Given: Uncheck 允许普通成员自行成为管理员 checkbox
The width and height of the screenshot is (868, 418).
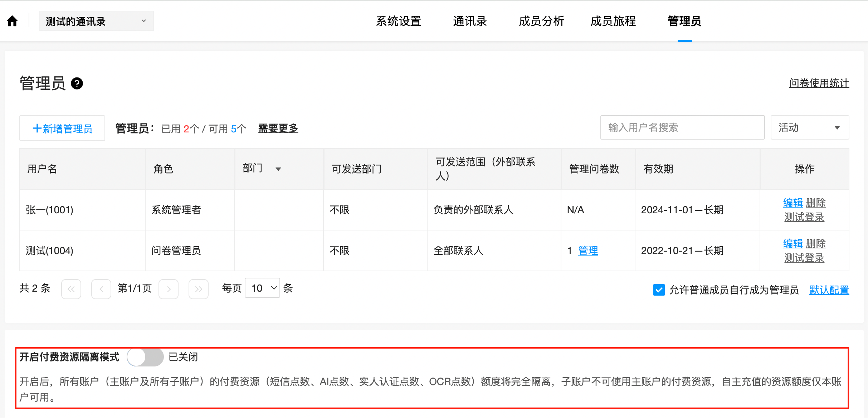Looking at the screenshot, I should [x=659, y=290].
